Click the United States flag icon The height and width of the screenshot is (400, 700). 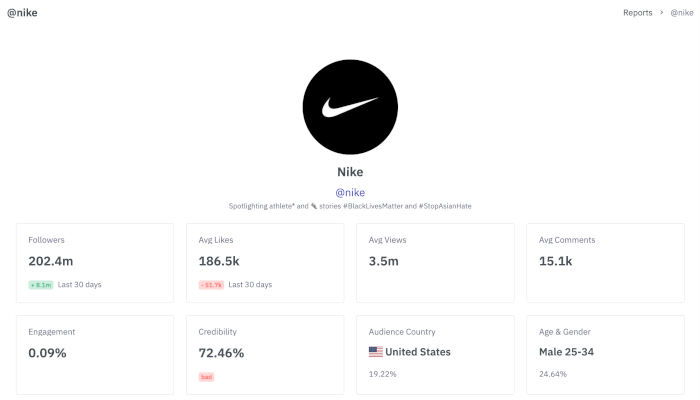(375, 352)
